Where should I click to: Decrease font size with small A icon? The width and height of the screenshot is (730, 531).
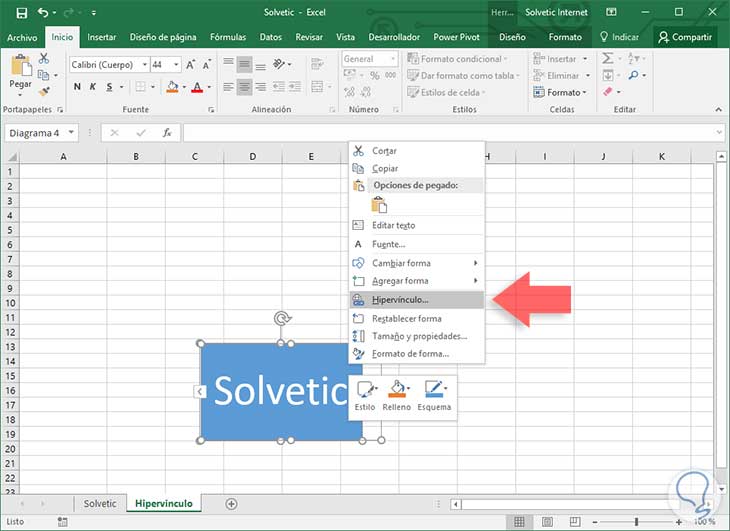click(x=207, y=65)
